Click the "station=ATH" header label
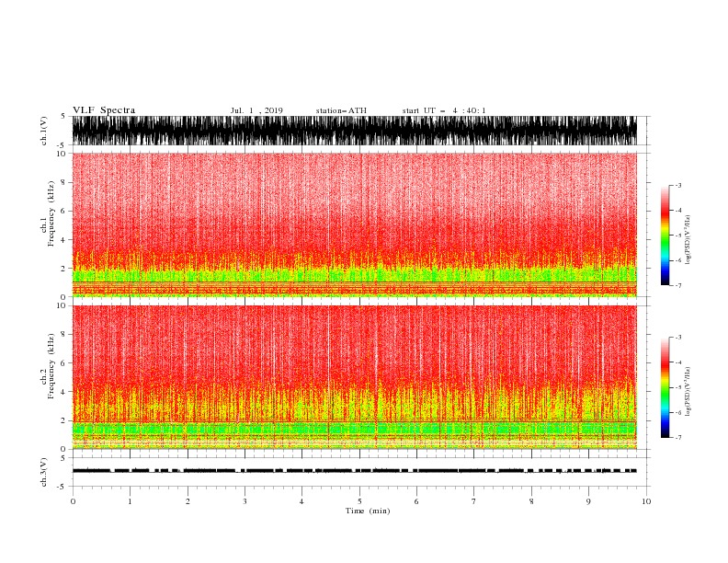The width and height of the screenshot is (728, 563). pyautogui.click(x=341, y=110)
